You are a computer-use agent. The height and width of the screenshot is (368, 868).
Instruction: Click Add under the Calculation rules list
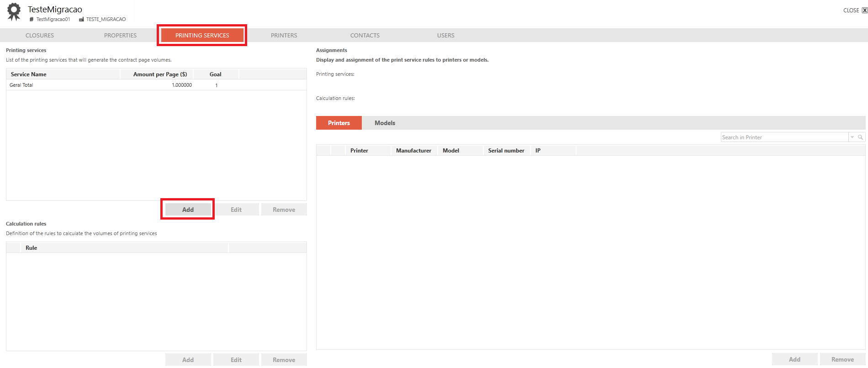click(x=188, y=360)
